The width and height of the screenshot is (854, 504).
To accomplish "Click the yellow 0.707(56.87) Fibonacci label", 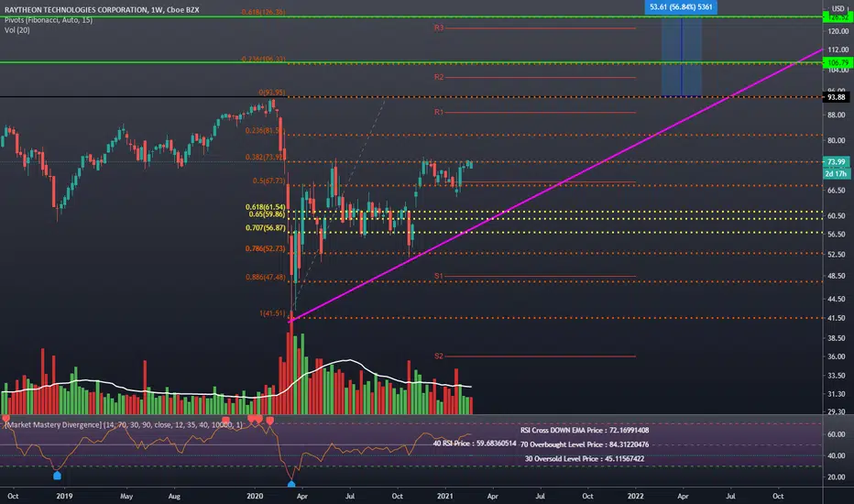I will (x=265, y=228).
